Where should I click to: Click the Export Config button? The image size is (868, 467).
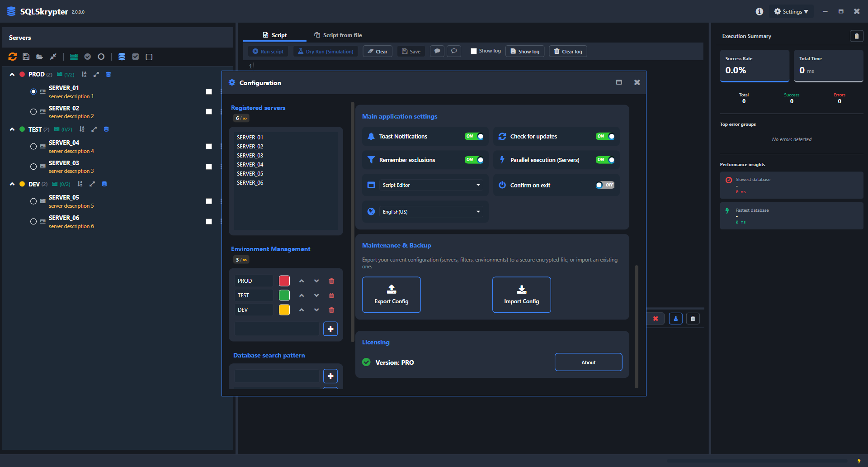pyautogui.click(x=392, y=295)
